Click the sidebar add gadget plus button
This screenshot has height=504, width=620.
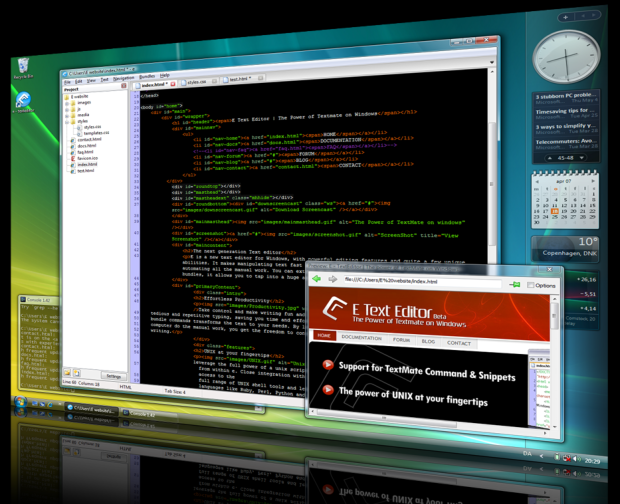(x=565, y=17)
